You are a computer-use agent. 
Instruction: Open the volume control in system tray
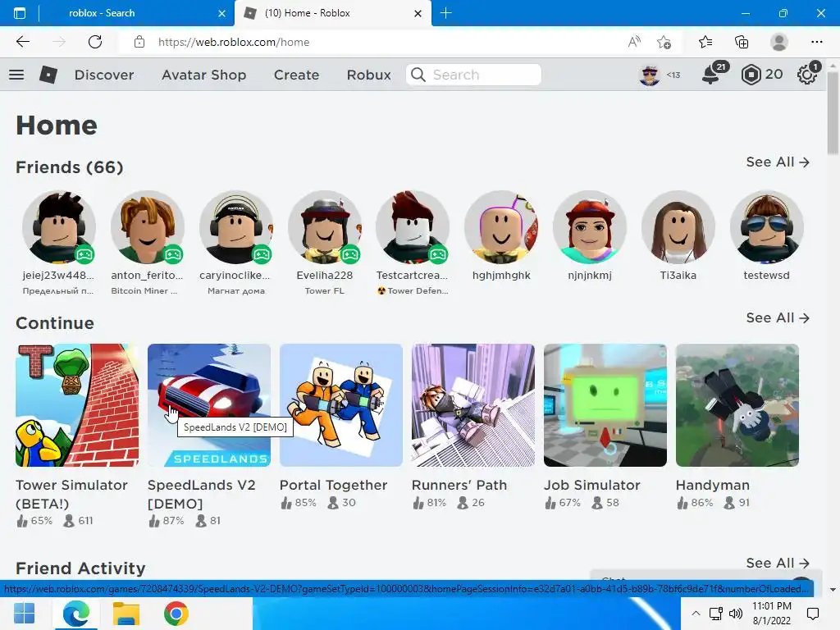point(736,614)
